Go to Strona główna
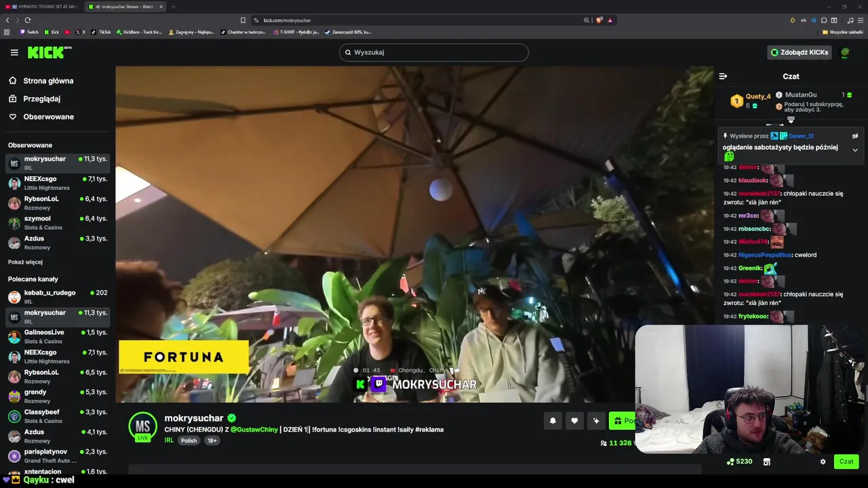The width and height of the screenshot is (868, 488). coord(41,81)
